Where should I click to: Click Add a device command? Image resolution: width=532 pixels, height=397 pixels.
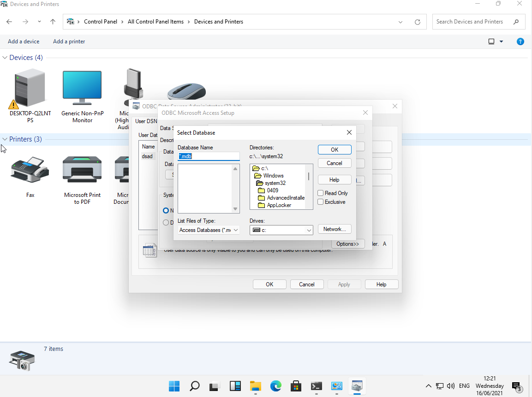coord(24,41)
